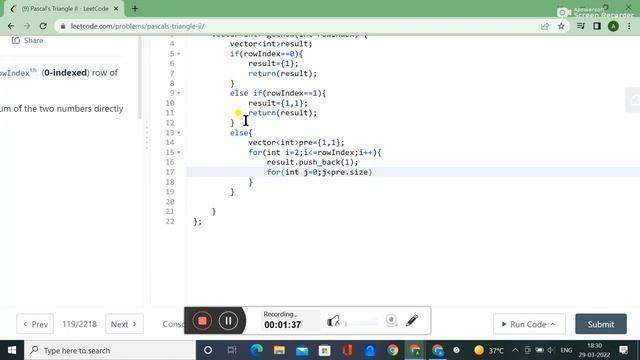Adjust the recorder volume slider
Image resolution: width=640 pixels, height=360 pixels.
[362, 323]
